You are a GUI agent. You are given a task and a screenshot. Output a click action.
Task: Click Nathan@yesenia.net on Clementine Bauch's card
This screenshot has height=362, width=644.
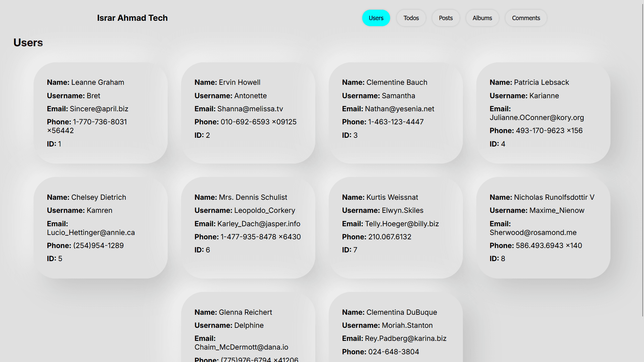pyautogui.click(x=400, y=109)
